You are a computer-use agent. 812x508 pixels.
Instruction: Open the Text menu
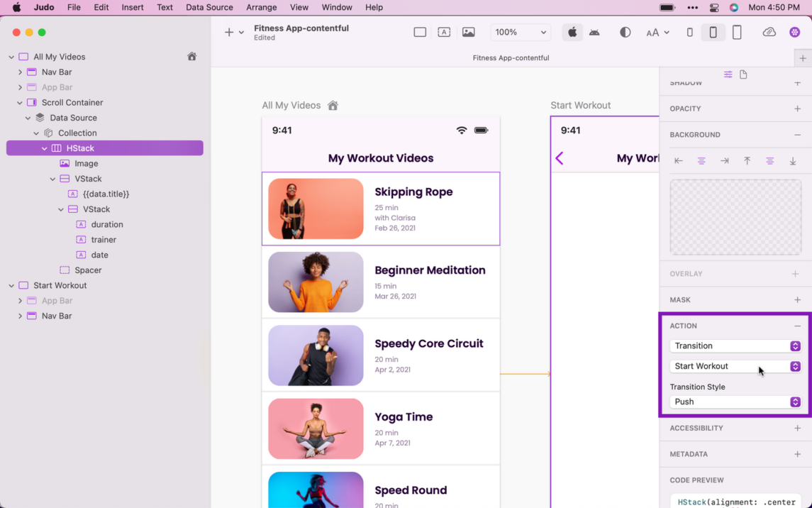coord(165,7)
